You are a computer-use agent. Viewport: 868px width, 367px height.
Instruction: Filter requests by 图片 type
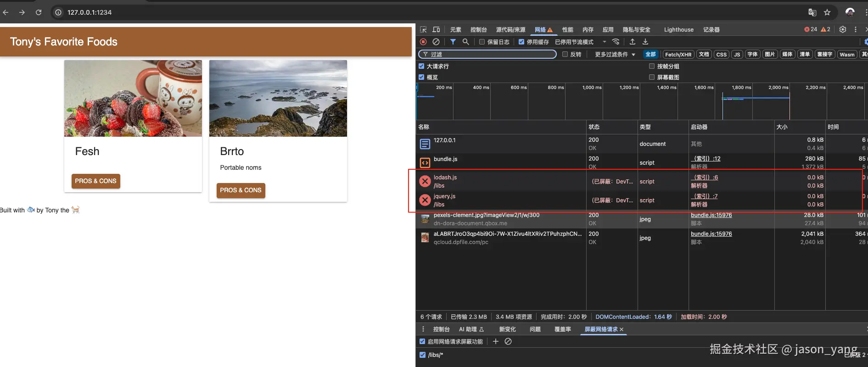[x=770, y=54]
